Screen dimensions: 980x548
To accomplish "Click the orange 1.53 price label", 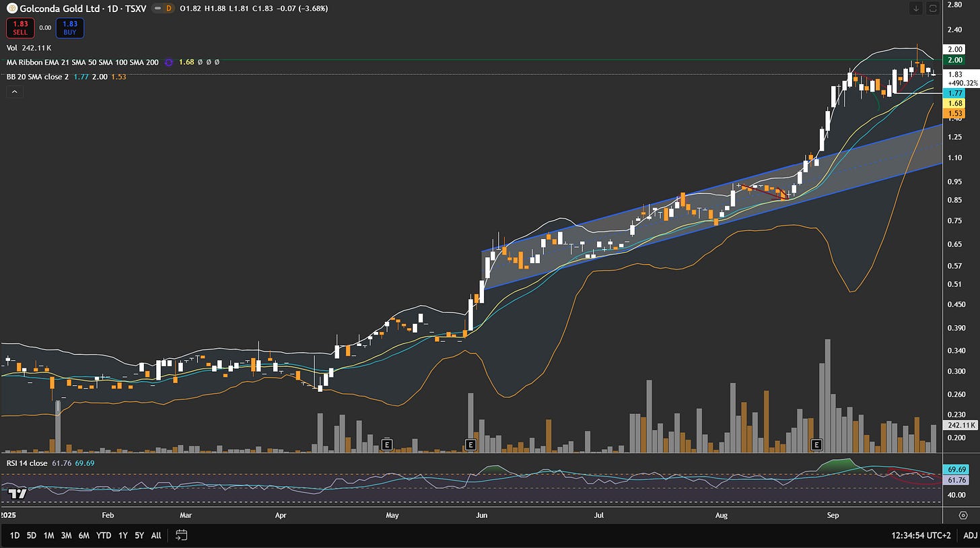I will click(956, 113).
